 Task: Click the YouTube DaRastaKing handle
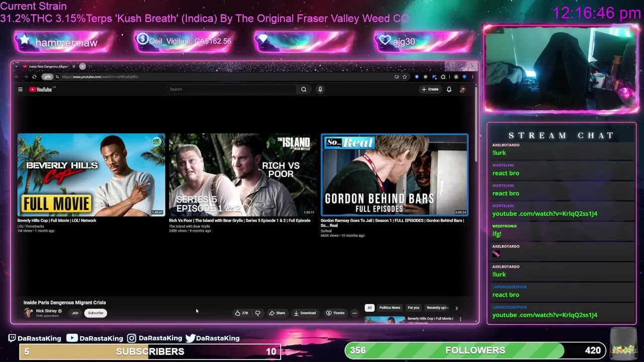(x=95, y=338)
